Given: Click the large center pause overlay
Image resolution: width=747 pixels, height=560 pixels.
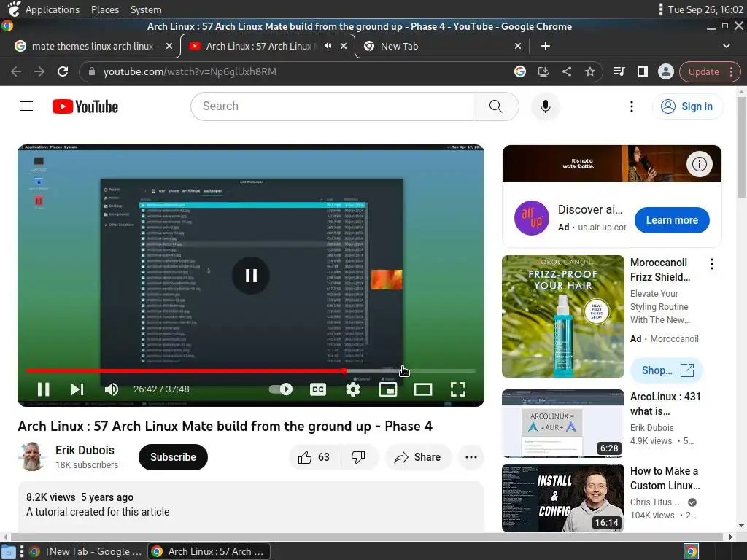Looking at the screenshot, I should point(251,275).
